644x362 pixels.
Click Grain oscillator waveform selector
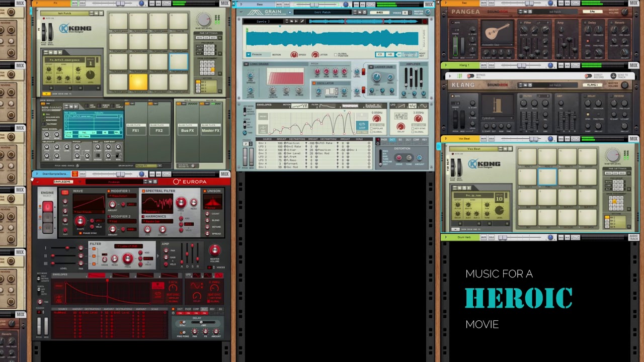coord(331,91)
